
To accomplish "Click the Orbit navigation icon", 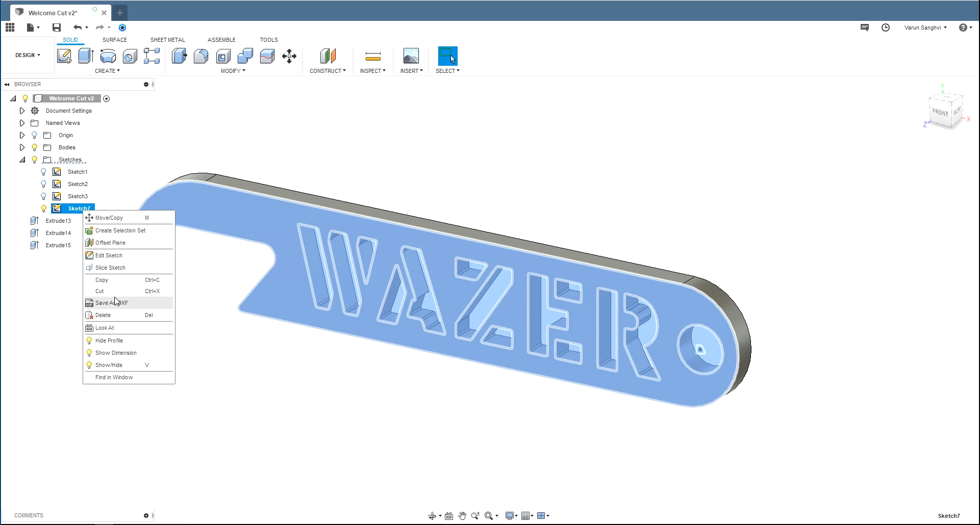I will coord(432,516).
